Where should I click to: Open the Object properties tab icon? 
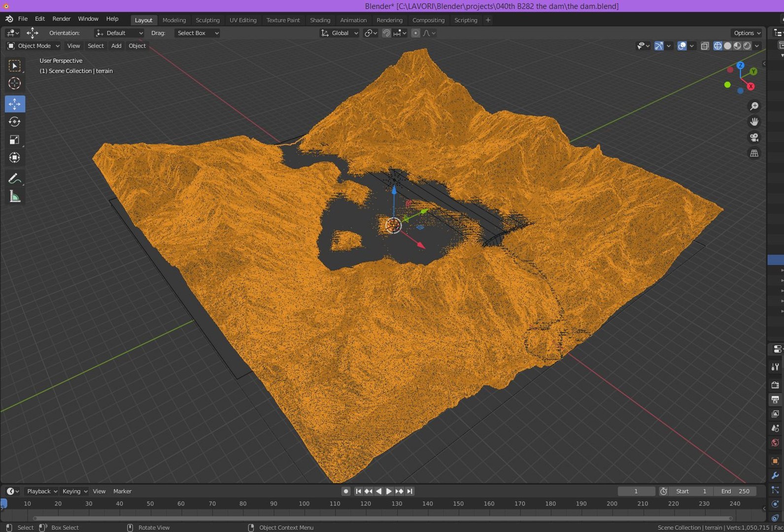[775, 461]
